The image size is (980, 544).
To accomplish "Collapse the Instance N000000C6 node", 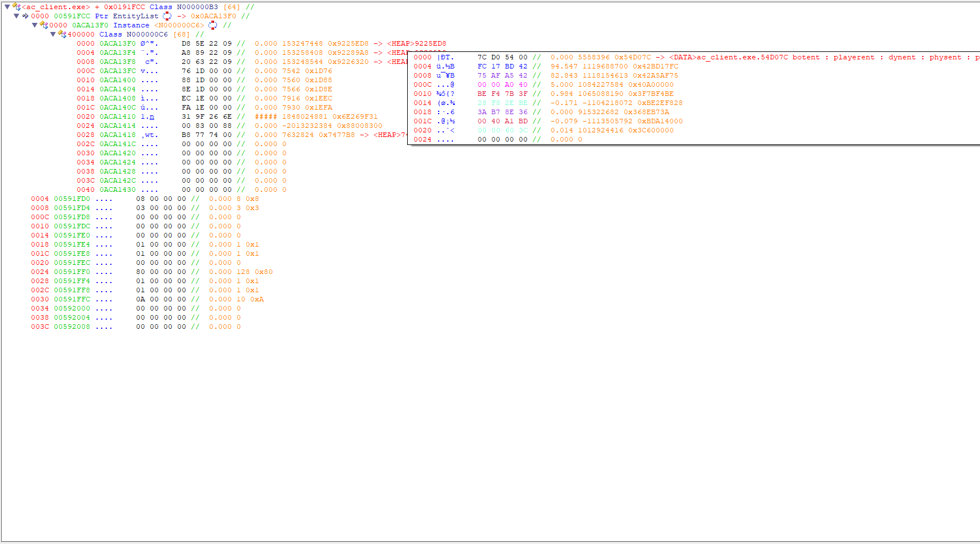I will (x=34, y=25).
